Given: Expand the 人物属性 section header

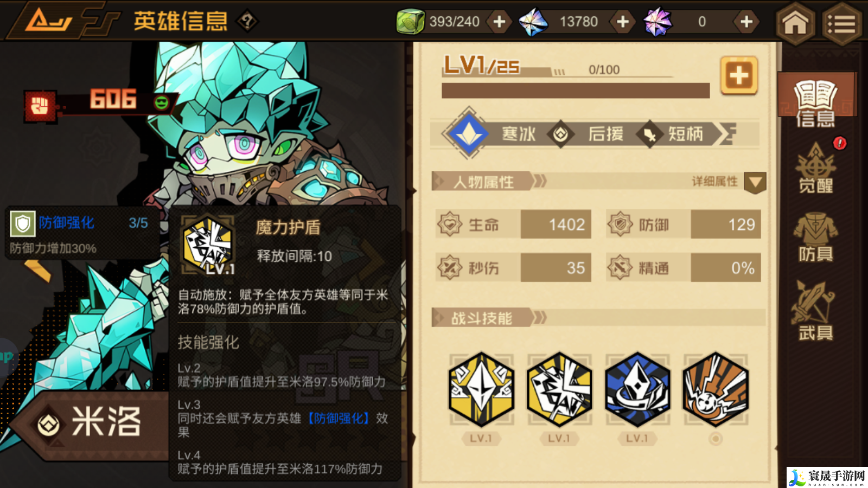Looking at the screenshot, I should (x=483, y=182).
